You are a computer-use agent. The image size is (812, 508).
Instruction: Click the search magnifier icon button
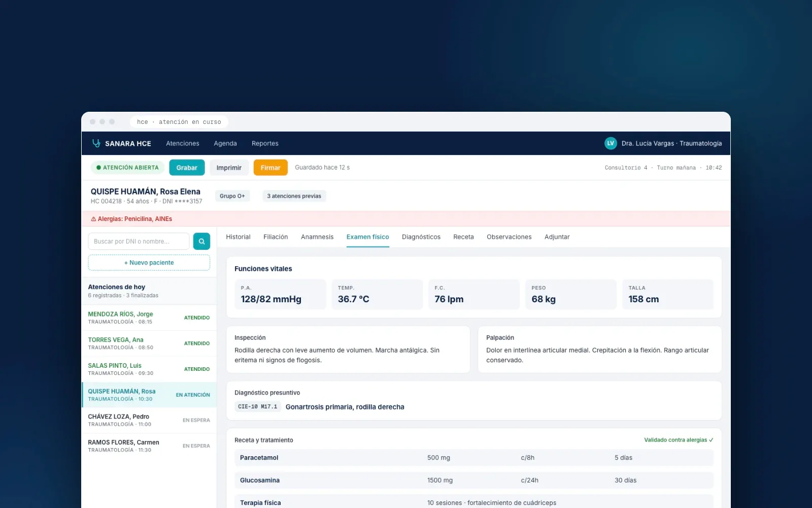point(201,241)
